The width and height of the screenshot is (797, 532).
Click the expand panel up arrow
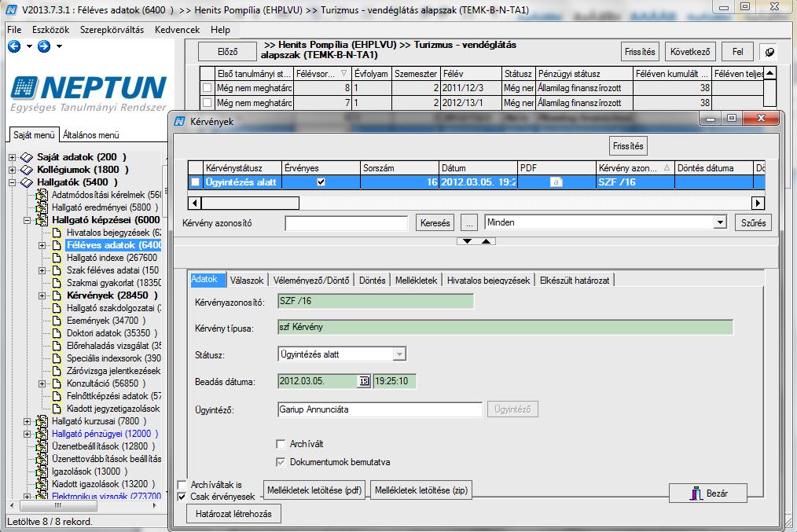[486, 241]
